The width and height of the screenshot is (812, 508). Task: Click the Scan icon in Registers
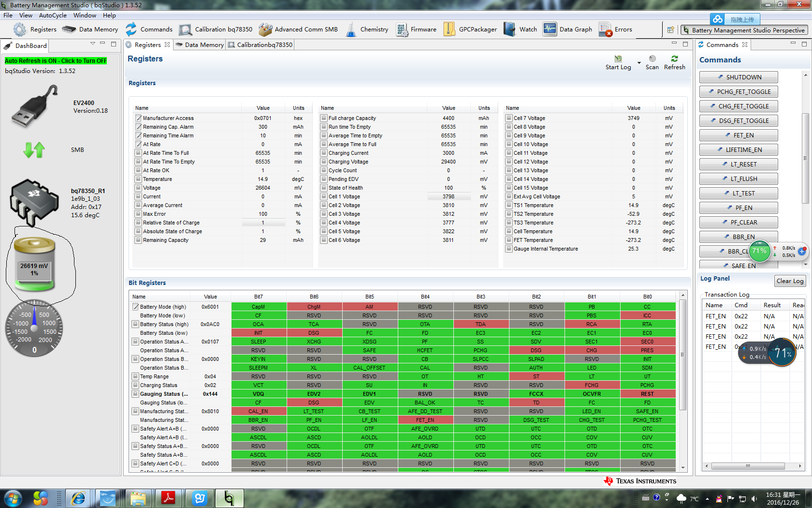[x=652, y=59]
